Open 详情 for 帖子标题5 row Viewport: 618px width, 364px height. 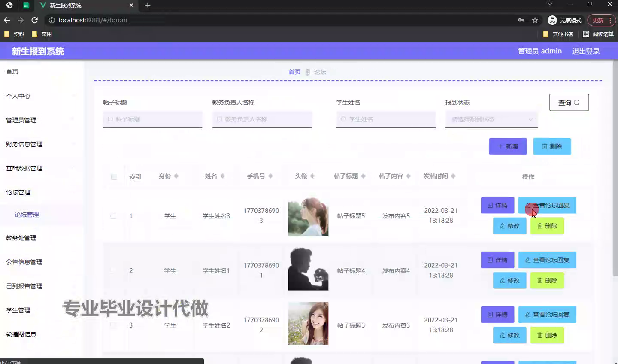coord(497,205)
